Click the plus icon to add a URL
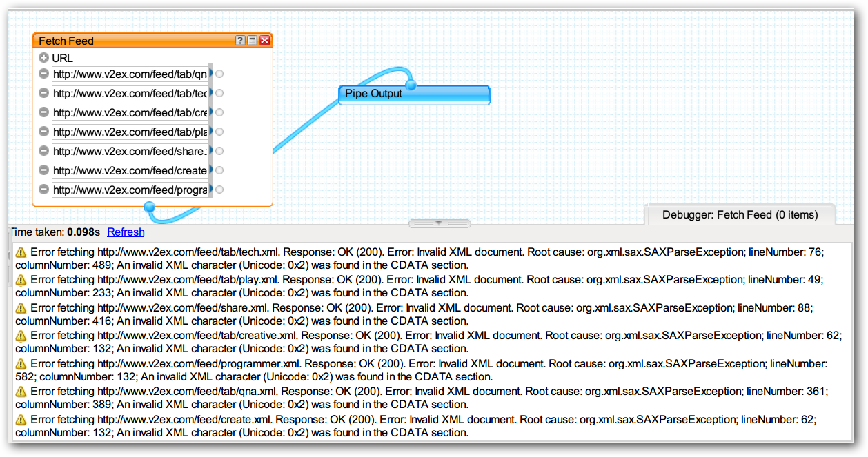 click(x=43, y=59)
